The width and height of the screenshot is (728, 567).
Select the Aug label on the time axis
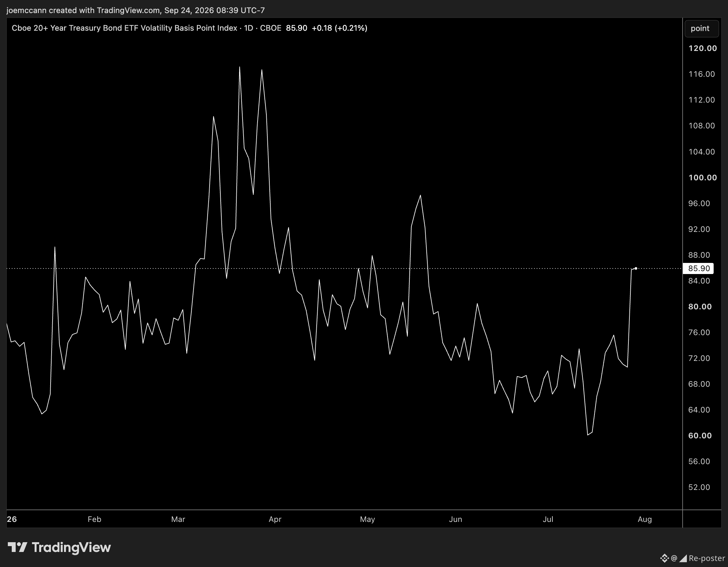click(x=645, y=519)
